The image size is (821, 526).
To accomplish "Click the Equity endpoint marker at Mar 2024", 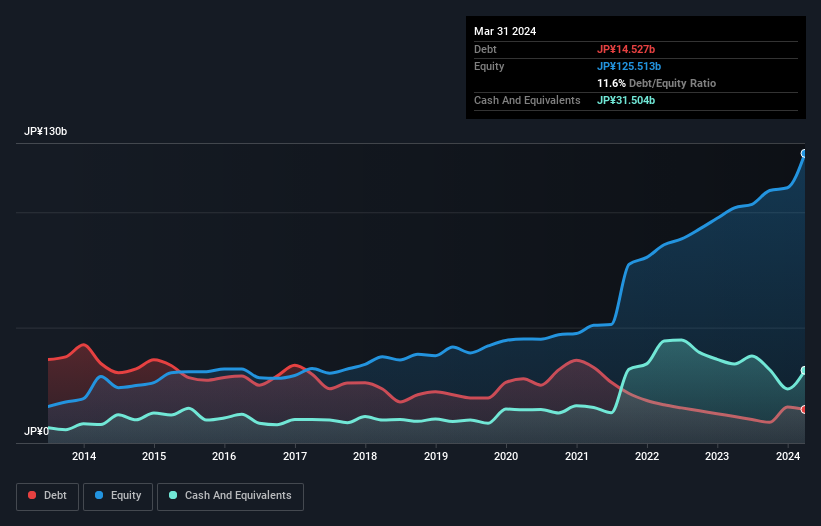I will point(804,153).
